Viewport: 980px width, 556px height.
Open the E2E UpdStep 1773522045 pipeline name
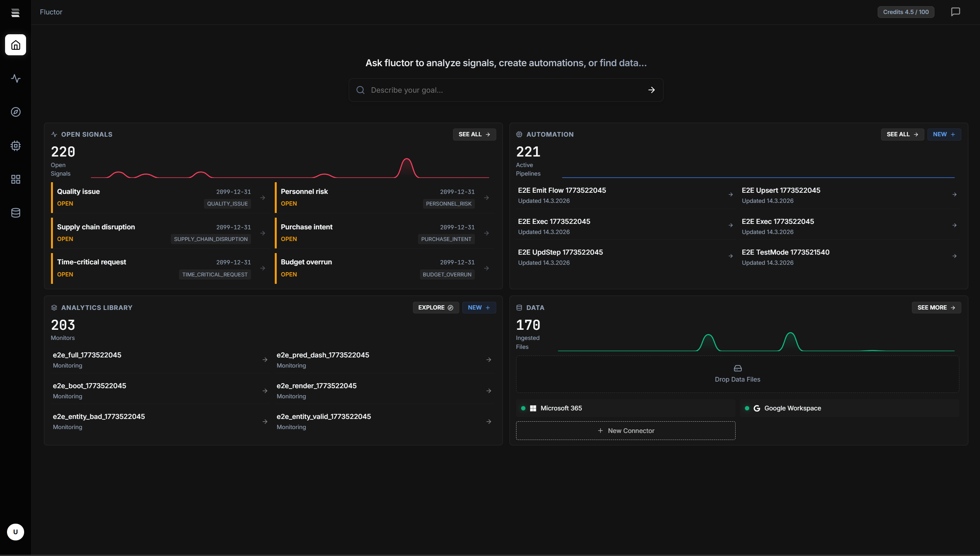560,252
